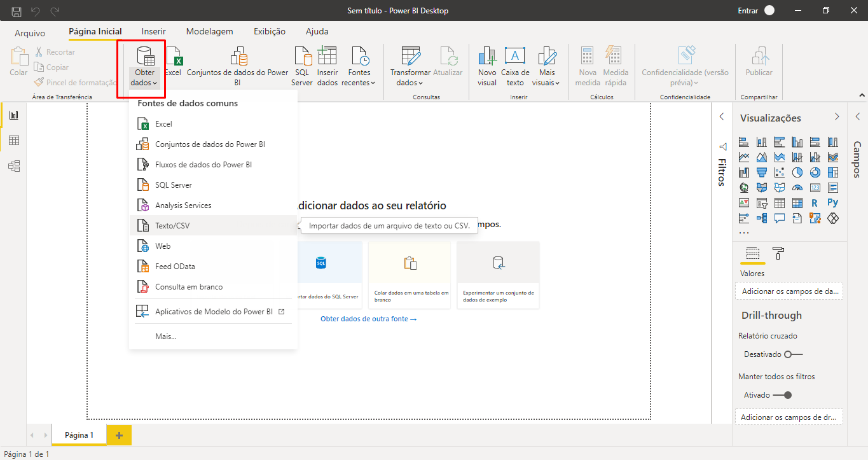Viewport: 868px width, 460px height.
Task: Click the drill-through Adicionar os campos box
Action: (789, 417)
